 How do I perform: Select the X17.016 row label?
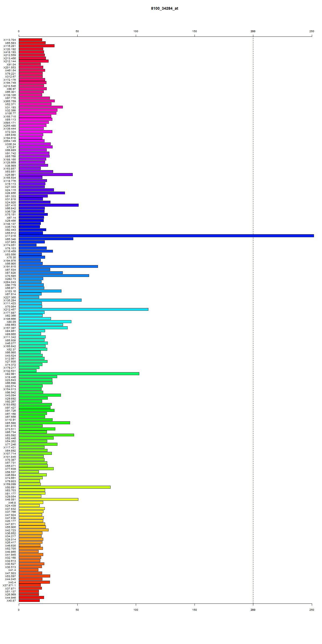pyautogui.click(x=10, y=236)
